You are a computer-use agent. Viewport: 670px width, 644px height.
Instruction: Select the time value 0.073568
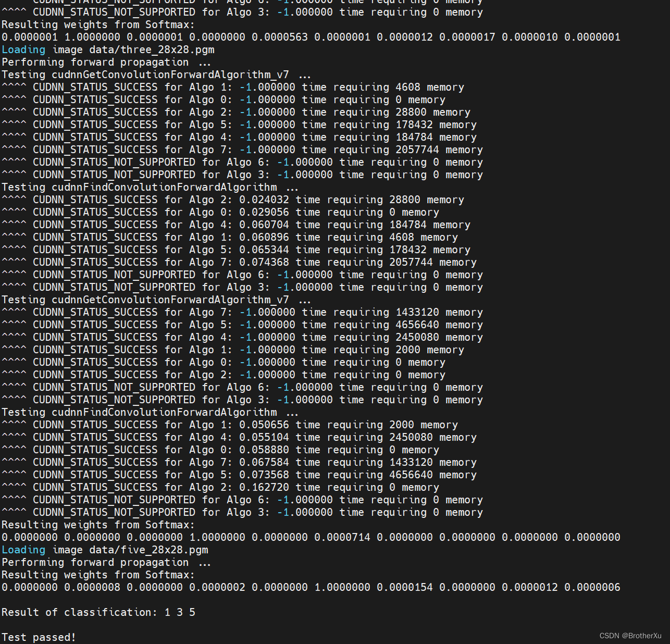(264, 475)
